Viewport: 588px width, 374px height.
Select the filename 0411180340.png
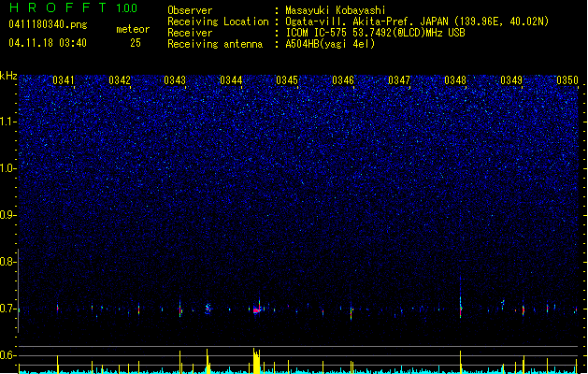coord(48,24)
